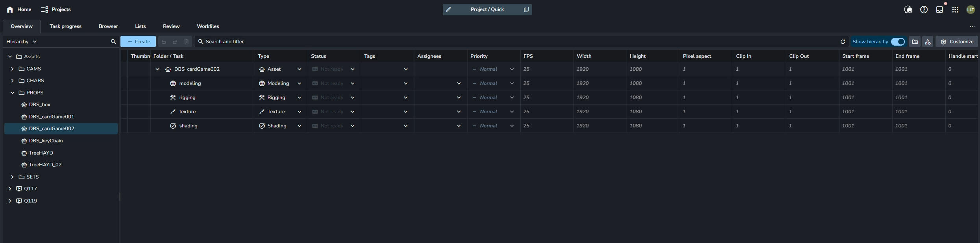Click the Thumbnail cell of the shading row
Screen dimensions: 980x243
point(139,126)
